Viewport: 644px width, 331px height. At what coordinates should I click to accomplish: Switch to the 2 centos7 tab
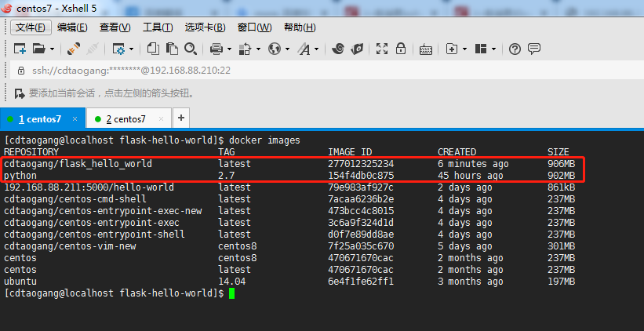click(x=126, y=119)
